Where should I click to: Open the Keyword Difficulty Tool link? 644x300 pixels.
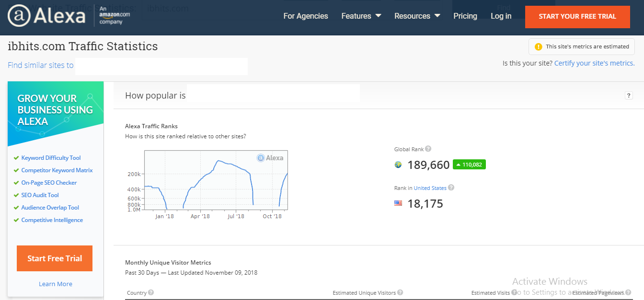click(51, 157)
